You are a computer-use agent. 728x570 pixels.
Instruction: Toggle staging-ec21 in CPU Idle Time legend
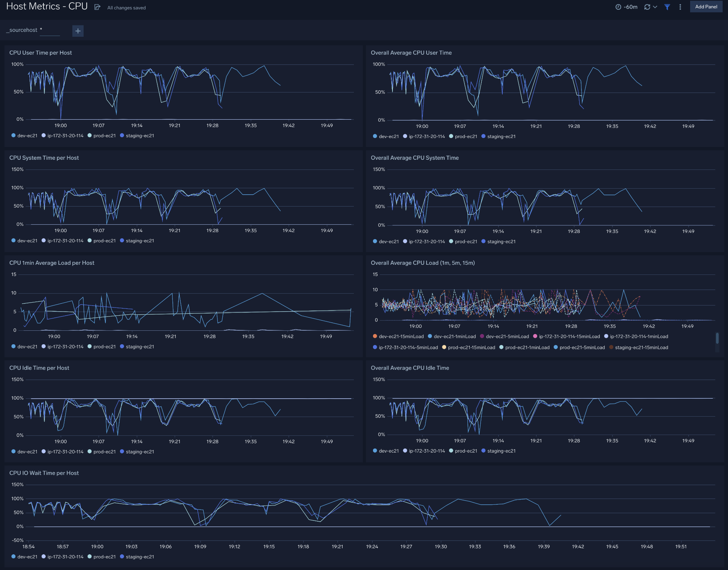click(139, 451)
